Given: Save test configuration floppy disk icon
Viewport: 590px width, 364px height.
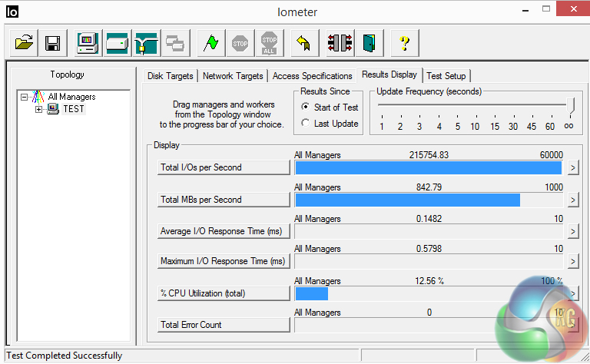Looking at the screenshot, I should click(x=53, y=43).
